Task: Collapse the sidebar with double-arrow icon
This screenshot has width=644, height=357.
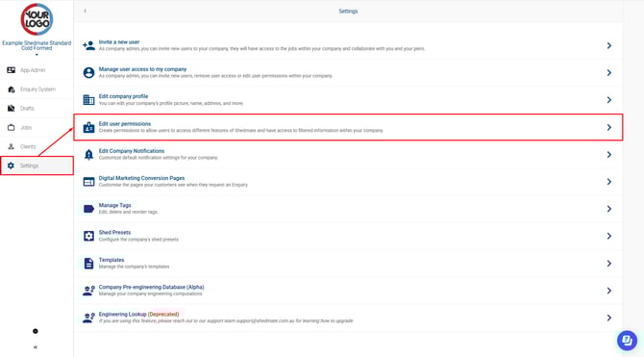Action: (x=36, y=347)
